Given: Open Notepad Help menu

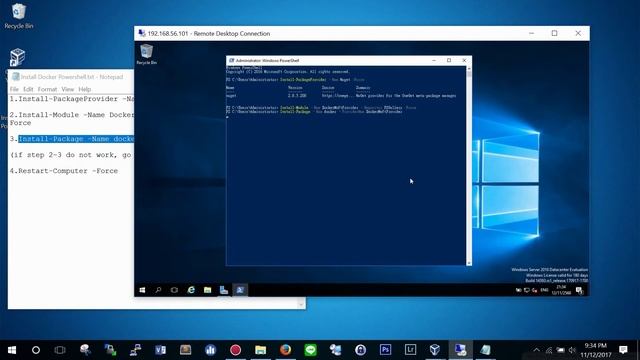Looking at the screenshot, I should (x=84, y=89).
